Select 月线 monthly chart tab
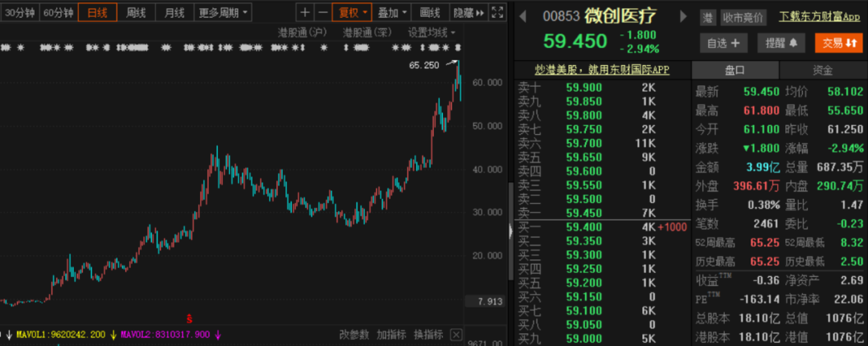Screen dimensions: 868x346 click(174, 12)
